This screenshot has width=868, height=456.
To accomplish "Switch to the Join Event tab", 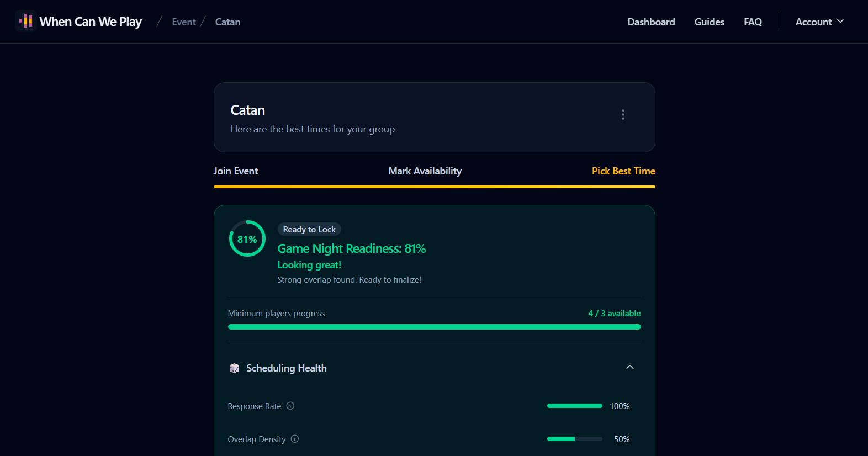I will (236, 171).
